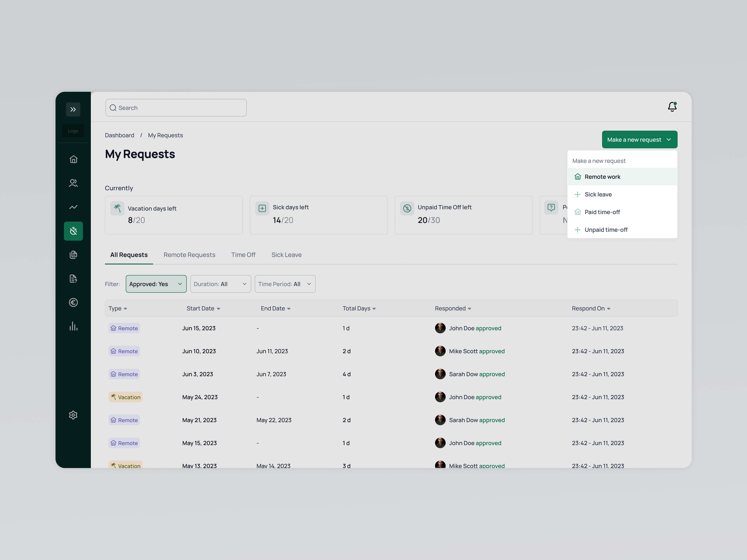Switch to the Remote Requests tab
Screen dimensions: 747x560
tap(189, 255)
